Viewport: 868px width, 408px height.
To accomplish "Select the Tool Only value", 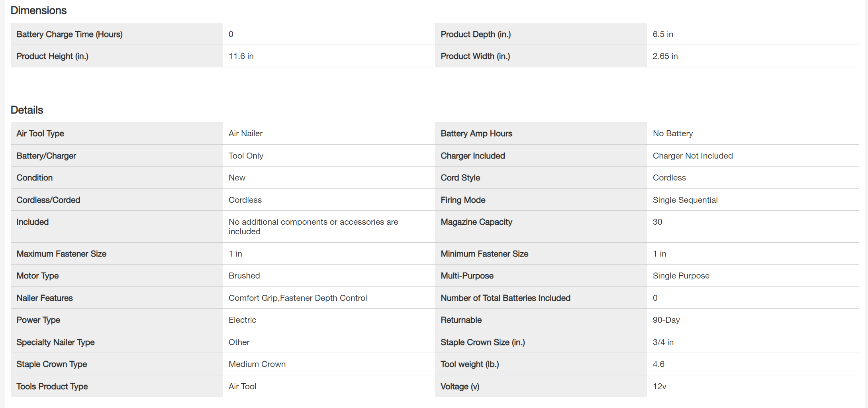I will (245, 156).
